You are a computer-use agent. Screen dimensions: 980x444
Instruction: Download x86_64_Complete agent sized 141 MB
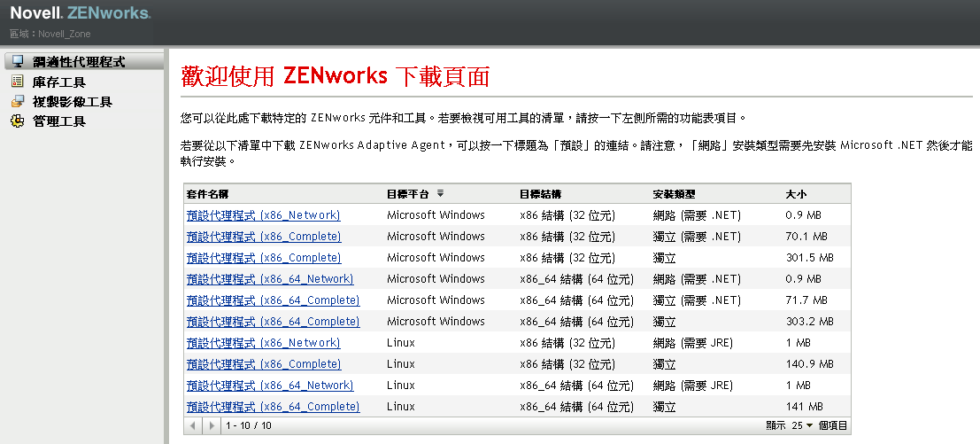click(274, 407)
